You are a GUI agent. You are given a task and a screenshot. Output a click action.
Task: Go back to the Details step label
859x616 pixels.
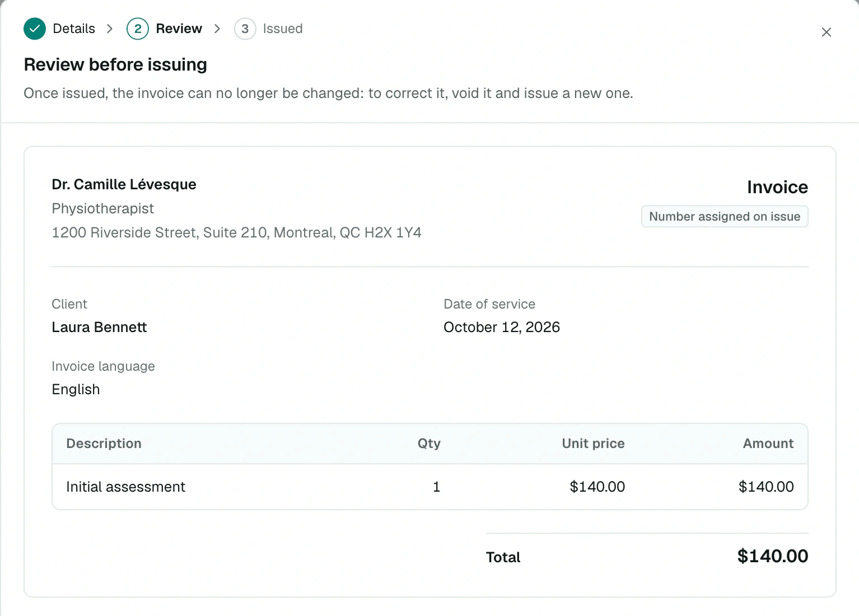click(74, 29)
